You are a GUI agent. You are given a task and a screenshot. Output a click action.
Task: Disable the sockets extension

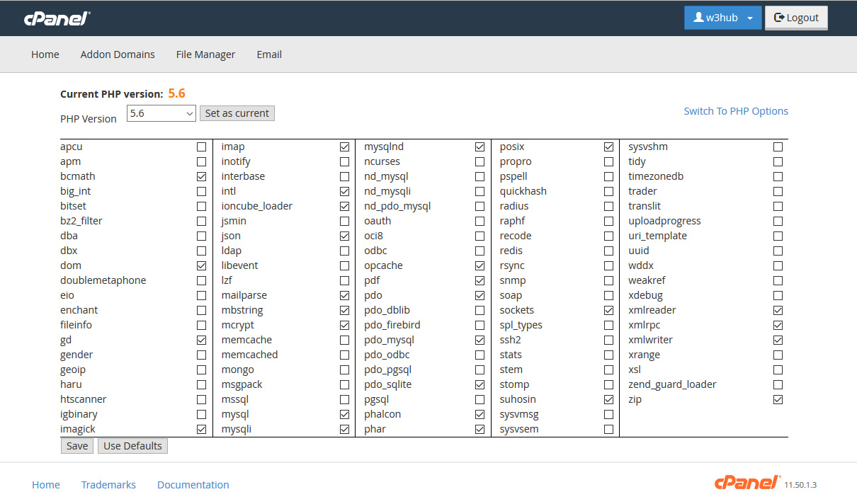coord(609,310)
